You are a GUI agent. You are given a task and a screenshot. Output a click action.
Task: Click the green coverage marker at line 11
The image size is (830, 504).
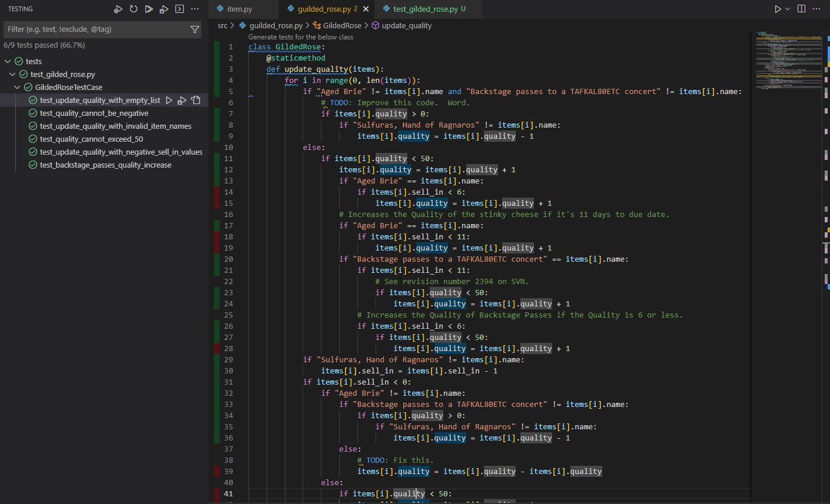pyautogui.click(x=217, y=158)
